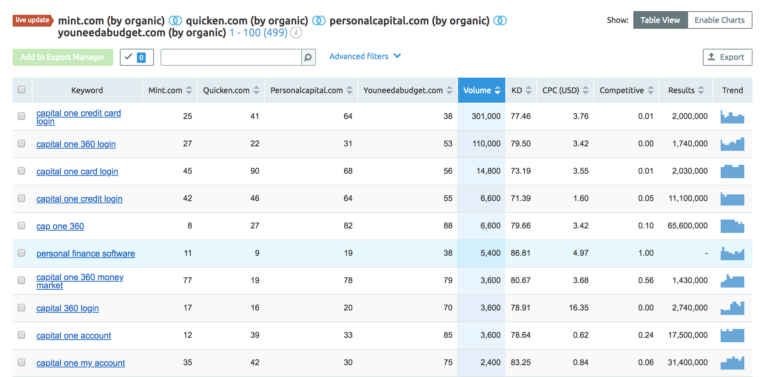Click the intersection icon after personalcapital.com (by organic)
The image size is (768, 377).
point(500,21)
